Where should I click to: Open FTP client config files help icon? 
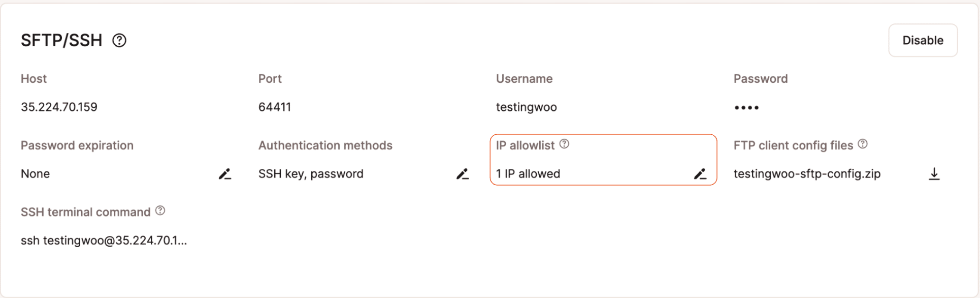click(x=863, y=144)
